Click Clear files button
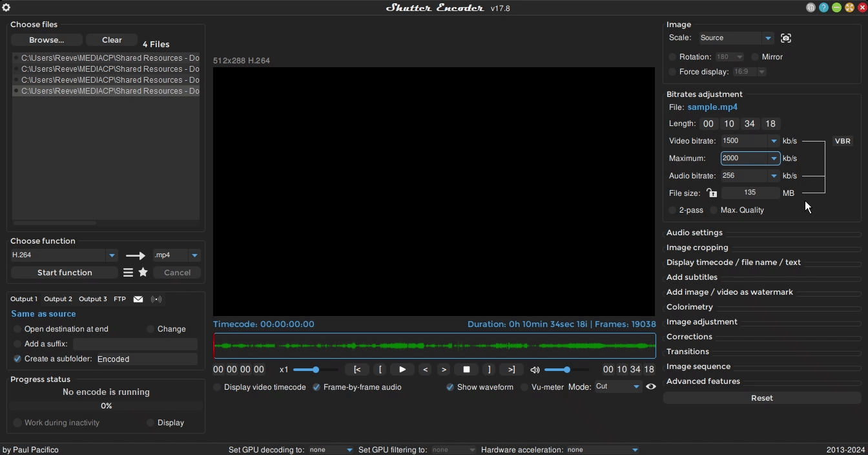 pos(112,40)
